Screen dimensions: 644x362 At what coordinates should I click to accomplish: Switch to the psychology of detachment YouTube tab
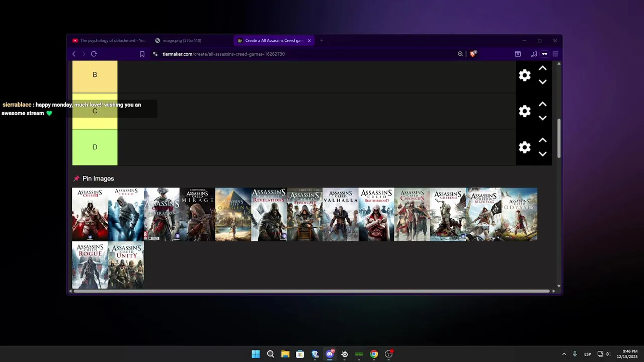[109, 41]
